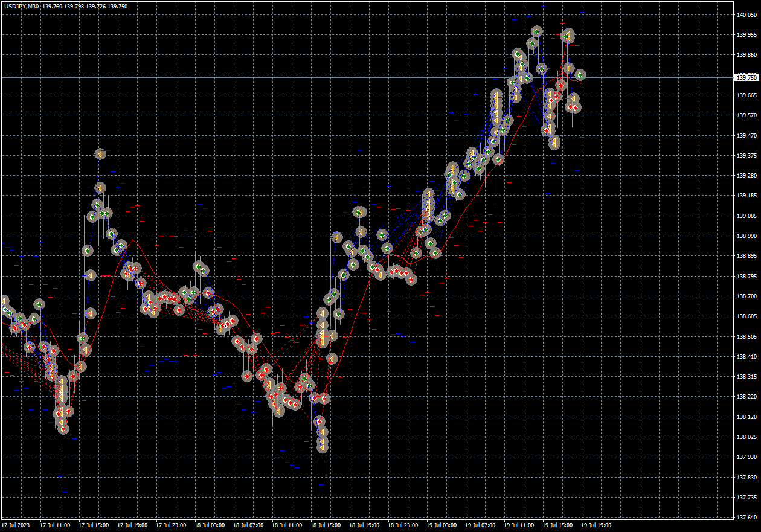Click the 17 Jul 2023 date label
The image size is (761, 532).
pos(15,525)
